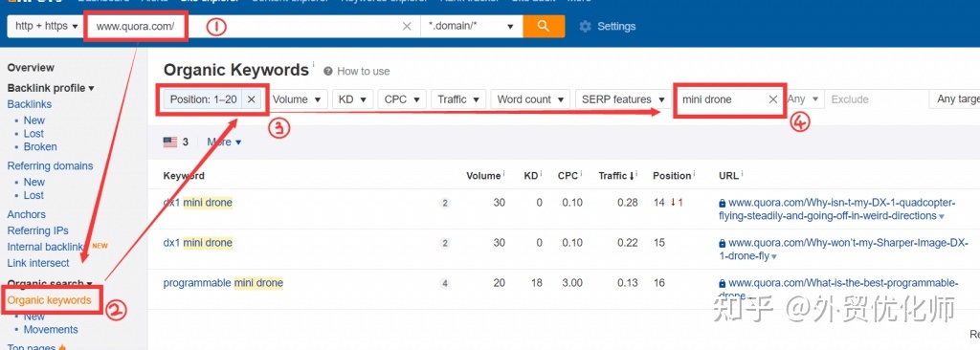The image size is (980, 350).
Task: Expand the More countries dropdown
Action: coord(224,142)
